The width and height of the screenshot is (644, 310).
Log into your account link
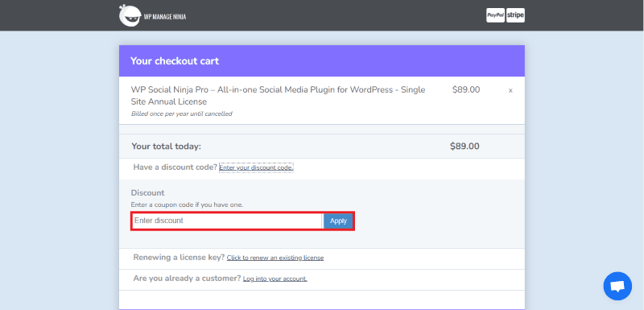pyautogui.click(x=275, y=279)
